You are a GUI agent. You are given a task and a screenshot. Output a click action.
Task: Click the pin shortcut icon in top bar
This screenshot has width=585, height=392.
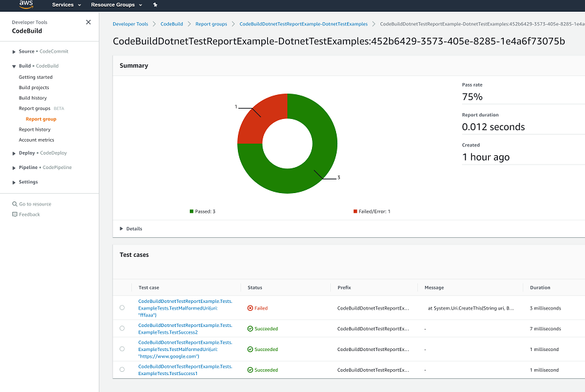[155, 5]
